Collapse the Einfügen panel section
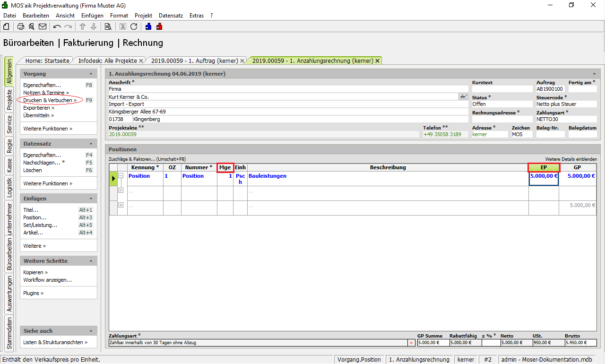This screenshot has width=605, height=364. tap(91, 199)
